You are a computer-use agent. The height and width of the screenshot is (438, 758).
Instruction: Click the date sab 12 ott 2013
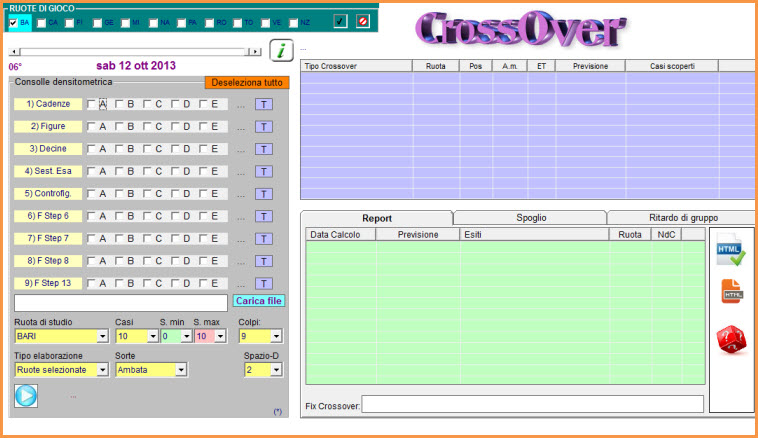[x=136, y=66]
